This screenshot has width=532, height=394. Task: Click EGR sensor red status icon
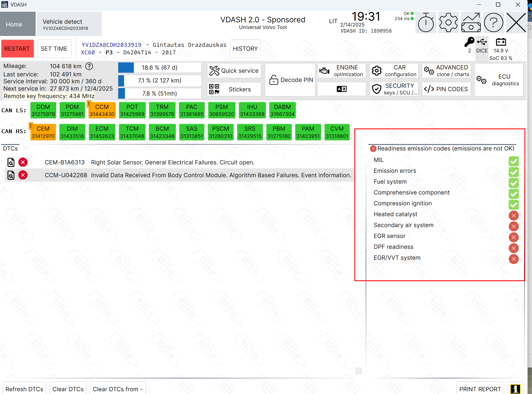pyautogui.click(x=514, y=237)
